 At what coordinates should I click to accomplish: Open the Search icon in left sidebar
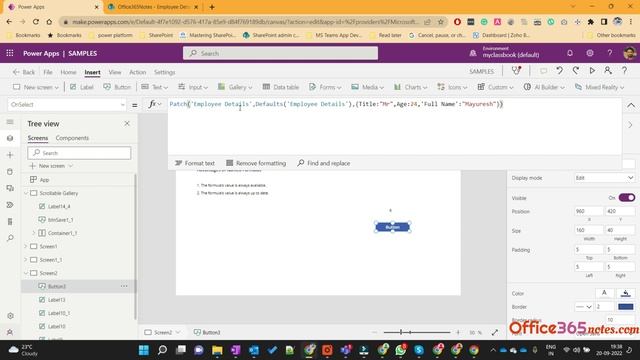[10, 238]
